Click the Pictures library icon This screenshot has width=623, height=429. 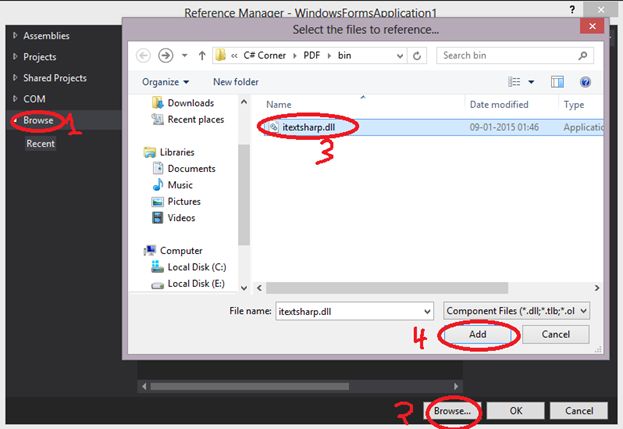(x=158, y=202)
